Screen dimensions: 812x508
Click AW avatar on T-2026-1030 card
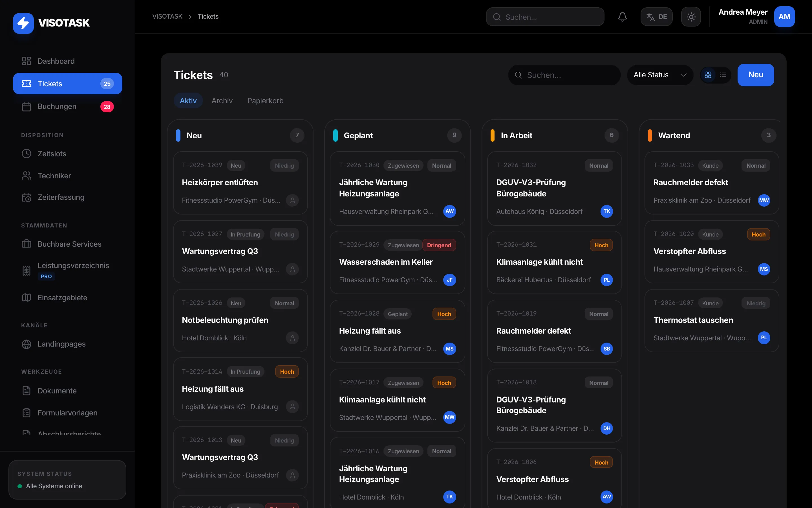(x=450, y=211)
